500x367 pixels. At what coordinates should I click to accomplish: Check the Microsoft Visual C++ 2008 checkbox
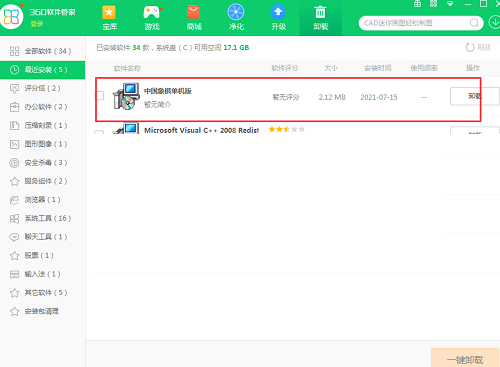(99, 132)
